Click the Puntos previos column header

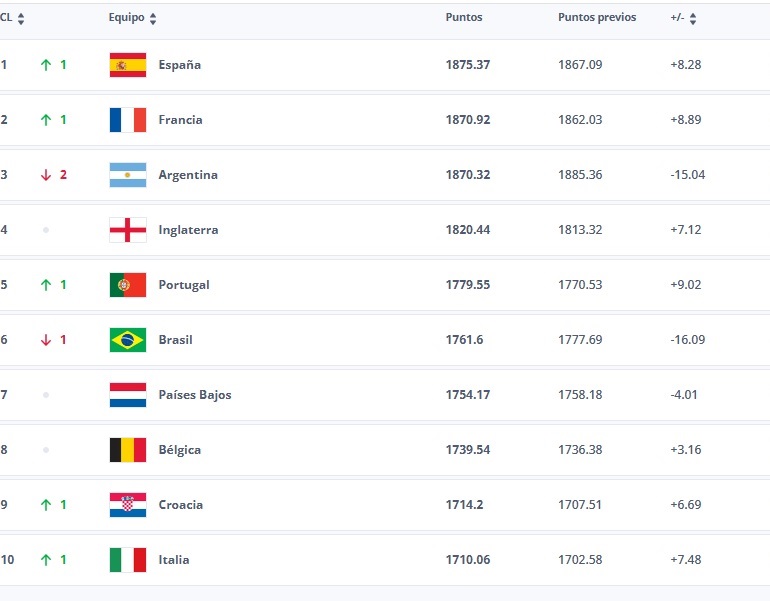click(x=597, y=18)
